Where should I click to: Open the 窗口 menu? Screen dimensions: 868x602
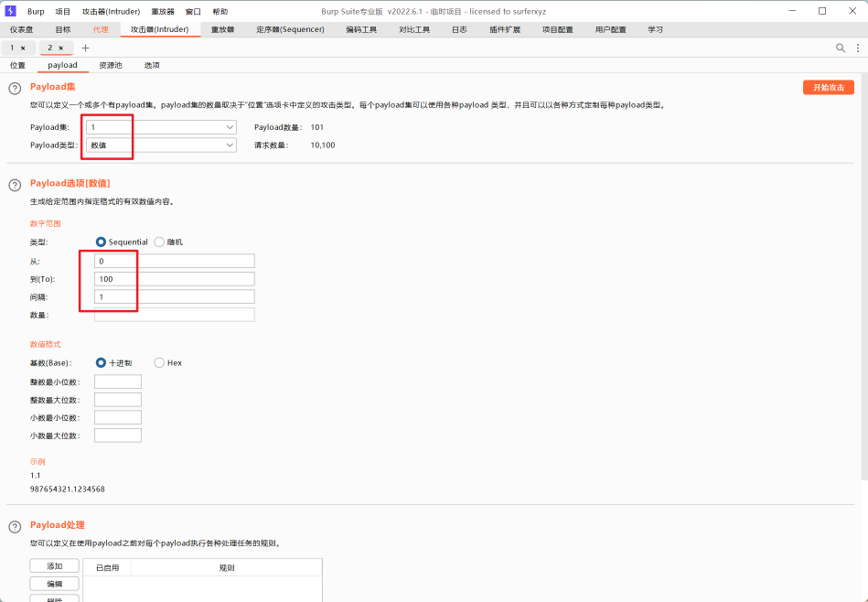click(193, 12)
